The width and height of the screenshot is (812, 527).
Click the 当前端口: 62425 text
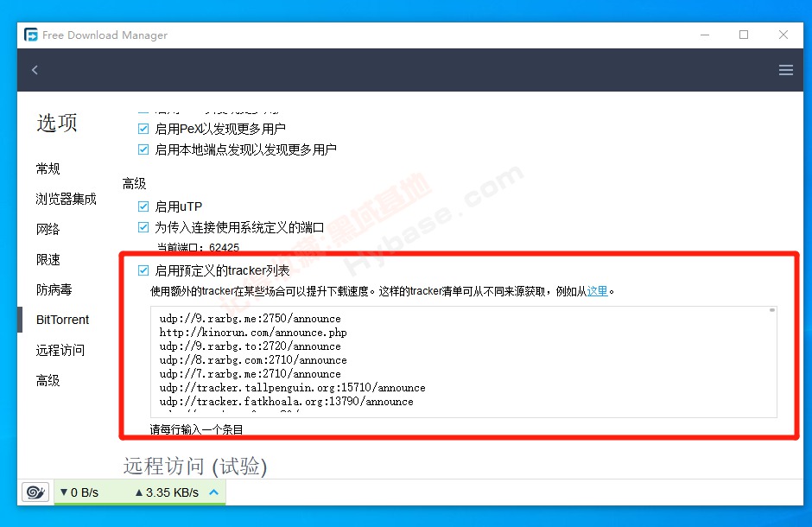(198, 247)
